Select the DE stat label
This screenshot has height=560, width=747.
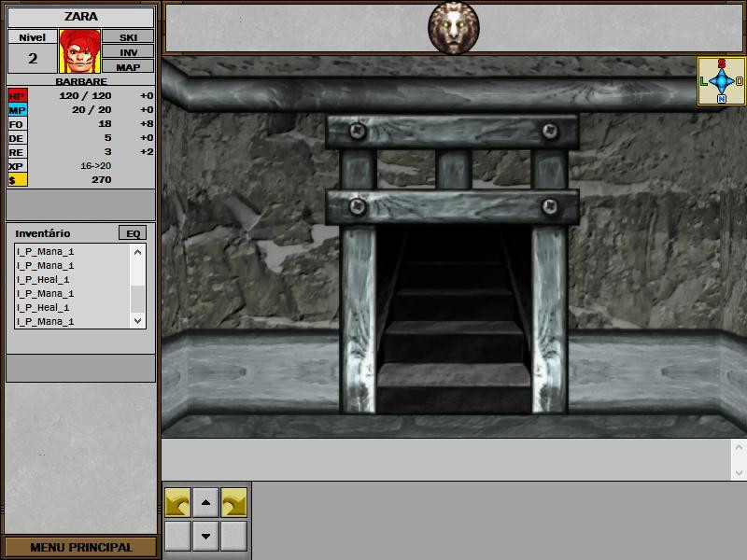coord(18,138)
